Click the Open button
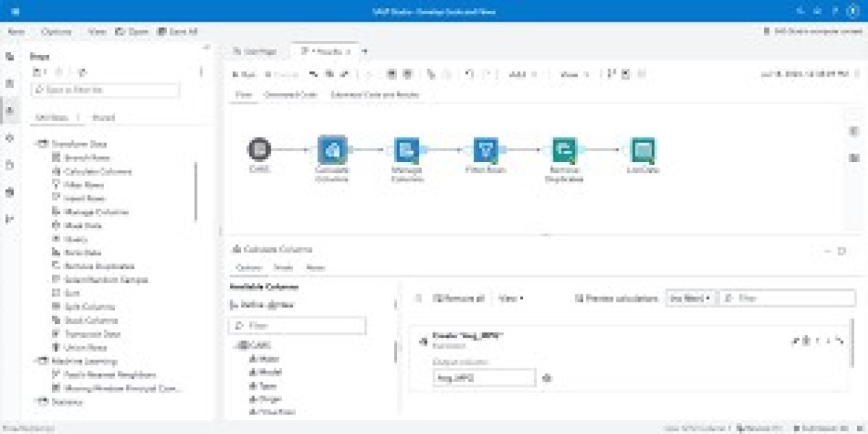This screenshot has width=868, height=434. coord(132,32)
